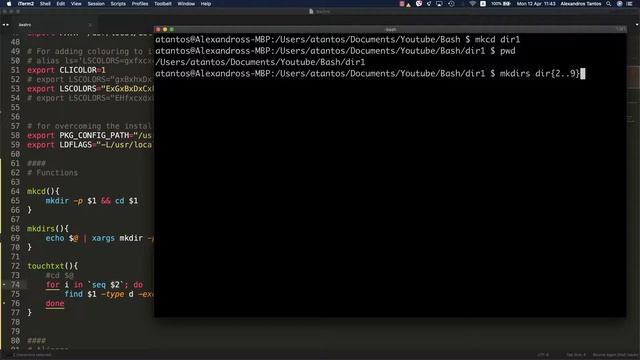The width and height of the screenshot is (640, 360).
Task: Click 'export CLICOLOR=1' line
Action: coord(66,70)
